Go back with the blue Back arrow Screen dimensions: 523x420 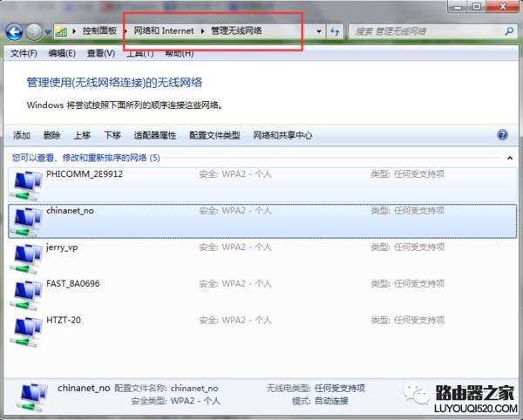click(x=14, y=31)
